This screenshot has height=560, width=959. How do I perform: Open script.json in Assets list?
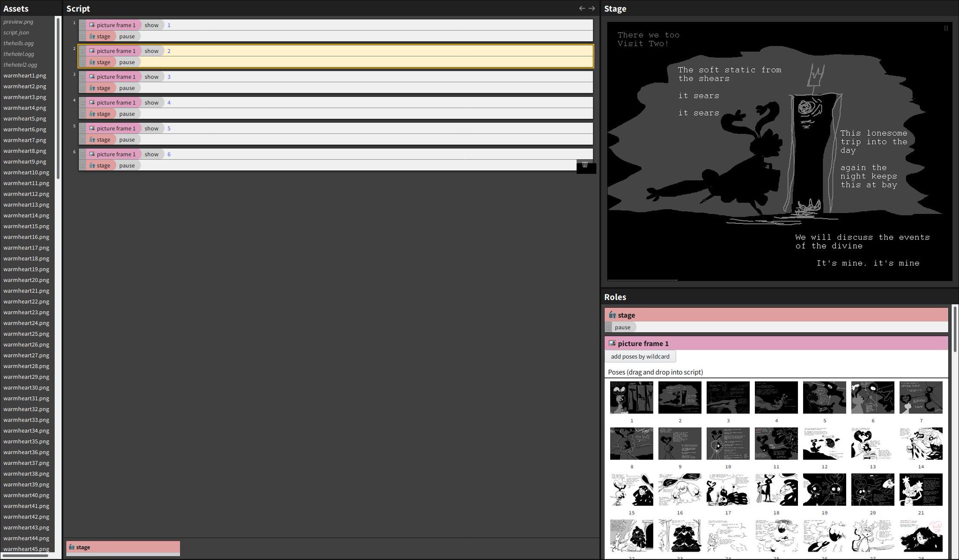pos(16,32)
